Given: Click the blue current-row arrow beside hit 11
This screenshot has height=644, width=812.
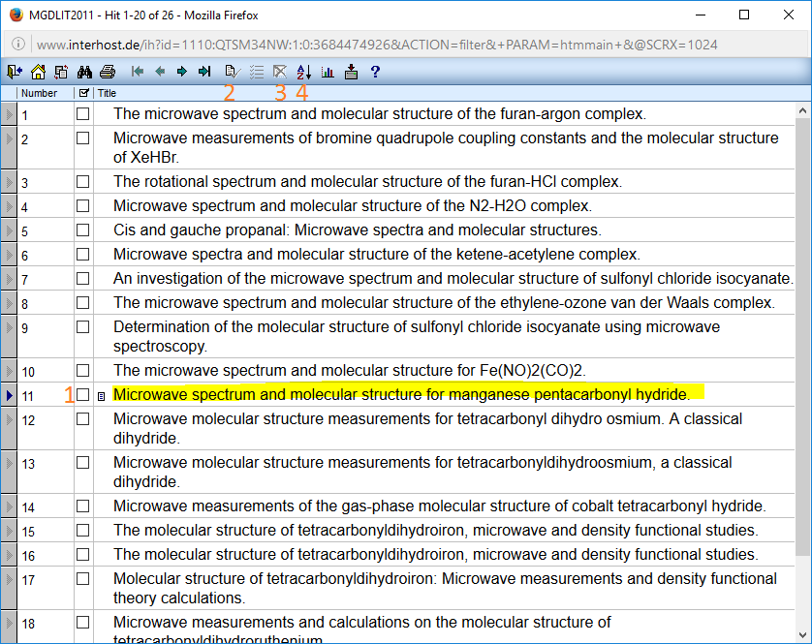Looking at the screenshot, I should [x=9, y=395].
